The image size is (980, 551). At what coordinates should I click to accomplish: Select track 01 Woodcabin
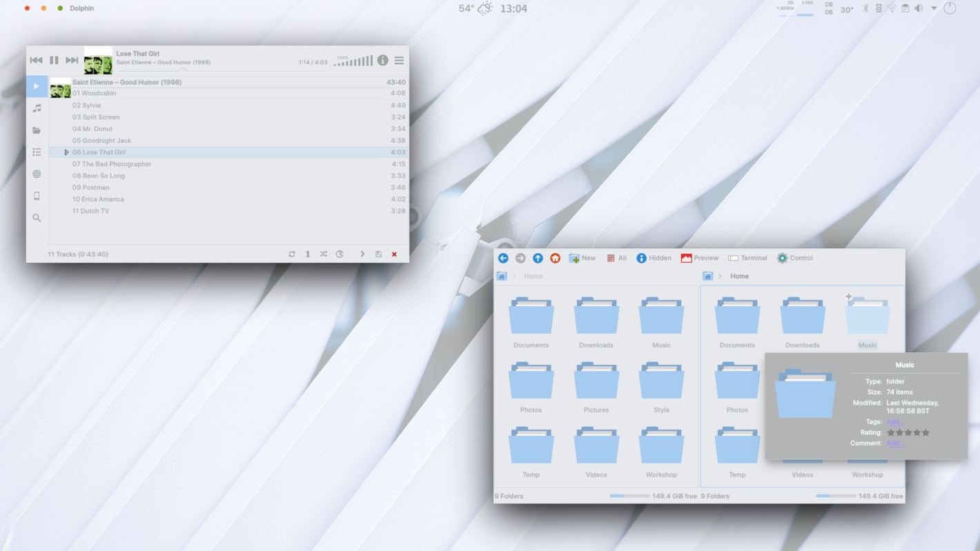(228, 93)
